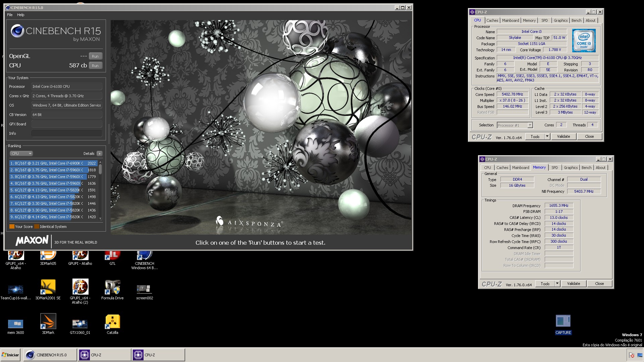Click Validate in lower CPU-Z window
This screenshot has width=644, height=362.
pos(574,284)
